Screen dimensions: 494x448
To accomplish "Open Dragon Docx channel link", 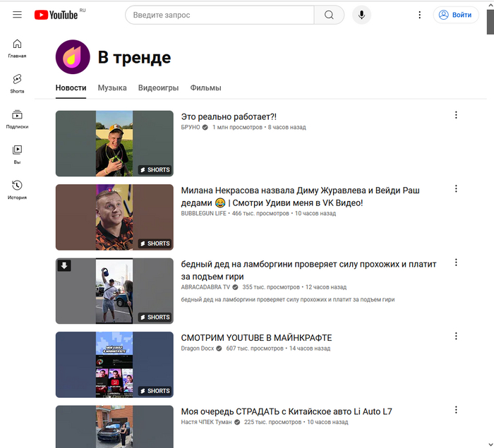I will (198, 349).
